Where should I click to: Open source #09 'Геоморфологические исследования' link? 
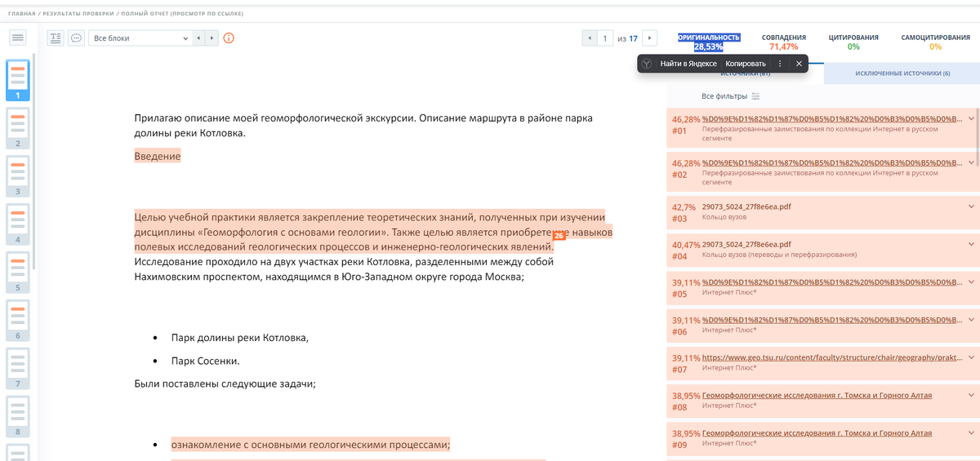[817, 433]
